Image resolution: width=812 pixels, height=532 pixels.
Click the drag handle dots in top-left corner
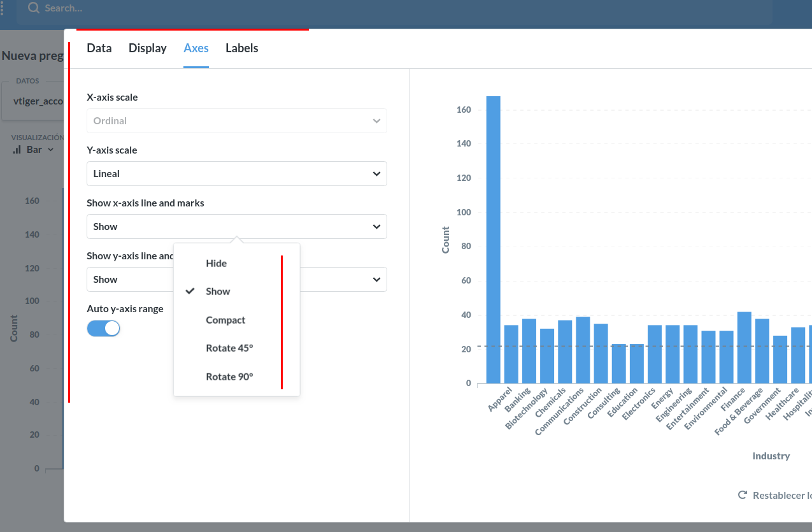(x=2, y=8)
